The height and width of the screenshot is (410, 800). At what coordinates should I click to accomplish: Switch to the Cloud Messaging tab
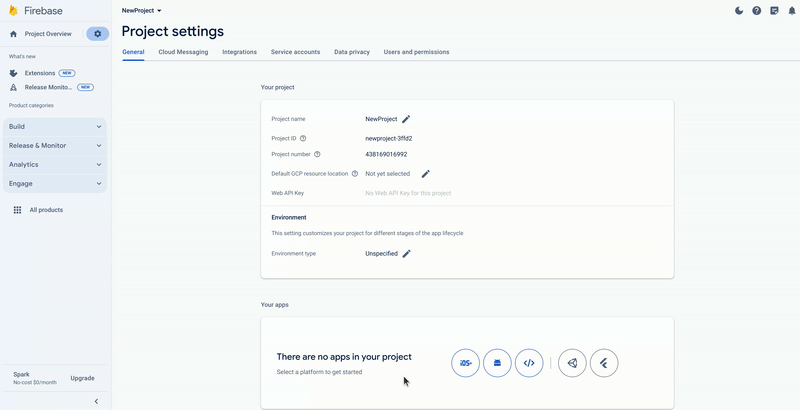[x=183, y=52]
